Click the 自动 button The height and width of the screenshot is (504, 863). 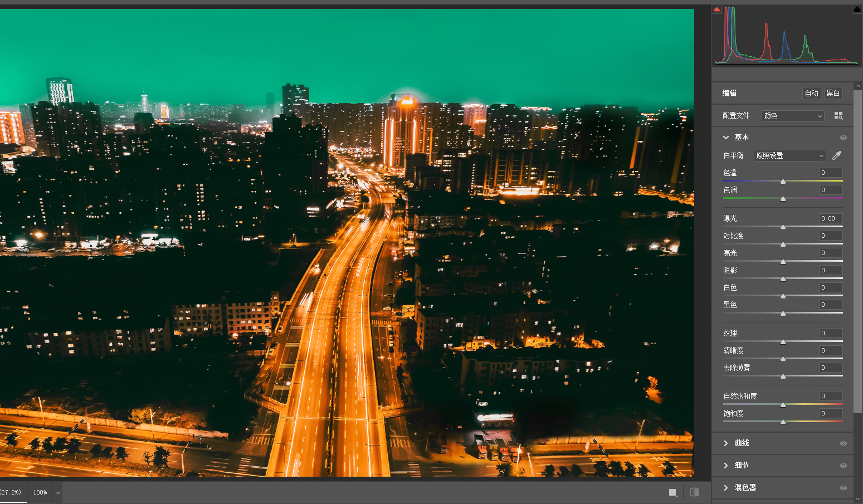(x=812, y=93)
